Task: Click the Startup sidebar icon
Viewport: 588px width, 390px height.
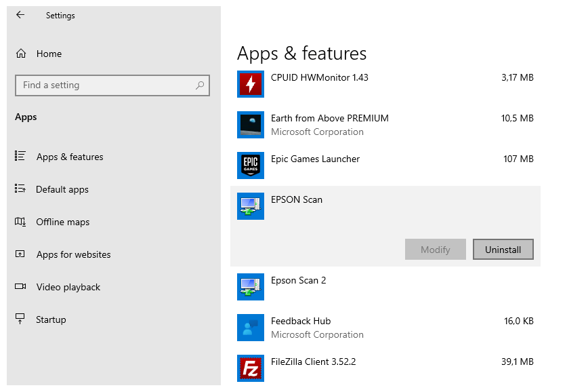Action: coord(20,319)
